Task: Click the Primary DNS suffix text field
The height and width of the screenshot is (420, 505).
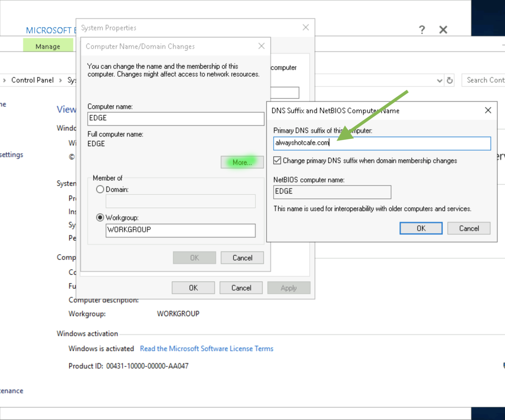Action: (382, 143)
